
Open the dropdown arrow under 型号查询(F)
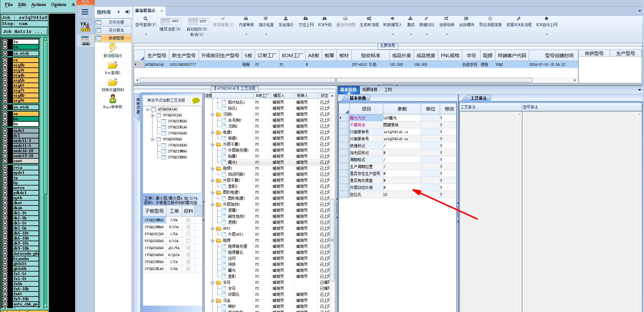146,34
